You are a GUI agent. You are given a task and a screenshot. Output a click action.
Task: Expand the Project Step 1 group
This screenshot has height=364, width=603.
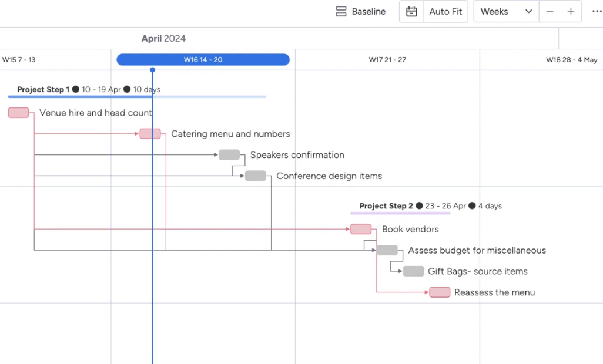tap(44, 89)
